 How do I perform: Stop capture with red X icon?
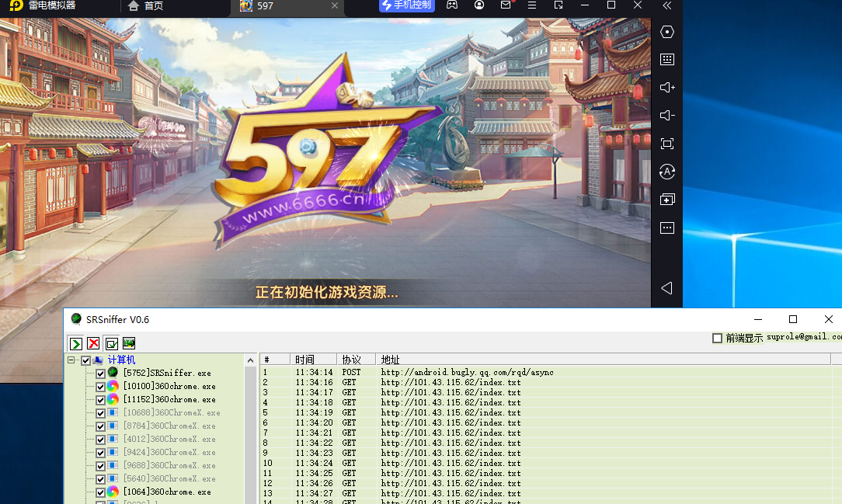point(93,342)
